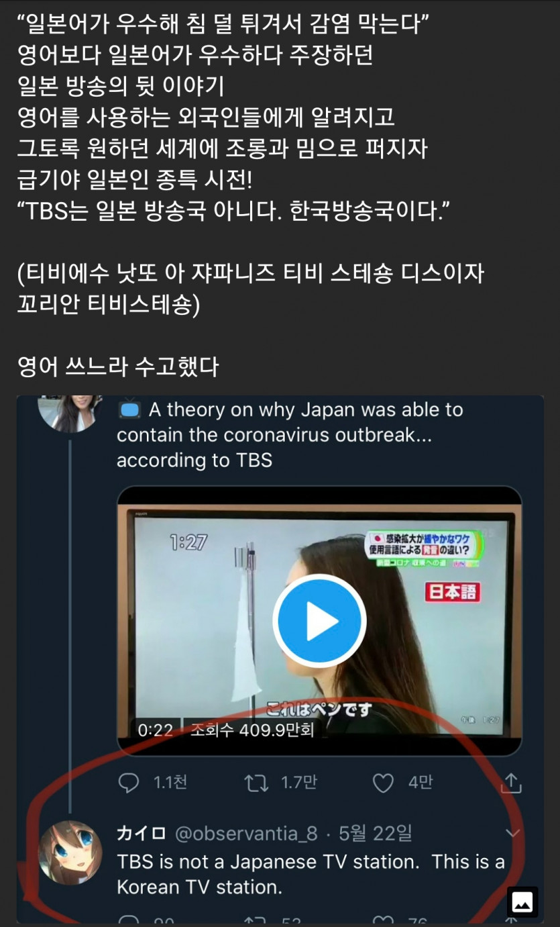Expand the chevron menu on カイロ's reply
Image resolution: width=560 pixels, height=927 pixels.
[x=512, y=834]
